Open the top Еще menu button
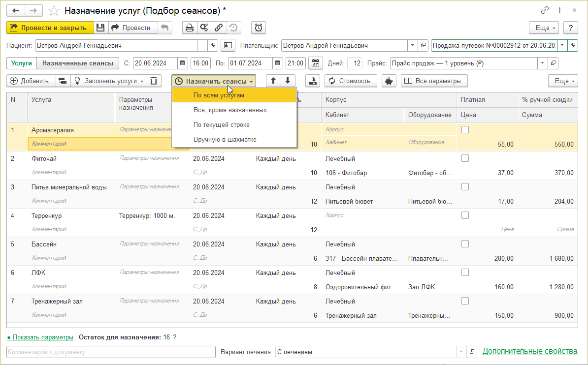Viewport: 588px width, 365px height. click(x=544, y=28)
